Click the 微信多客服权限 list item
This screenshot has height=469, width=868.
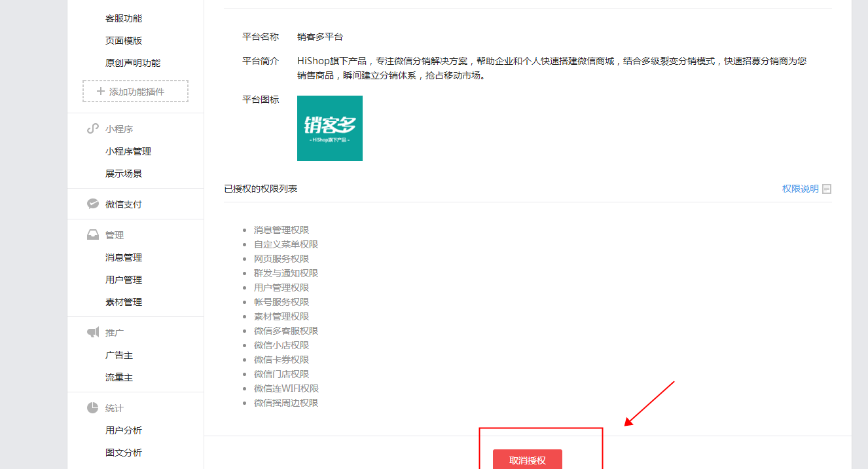point(286,331)
